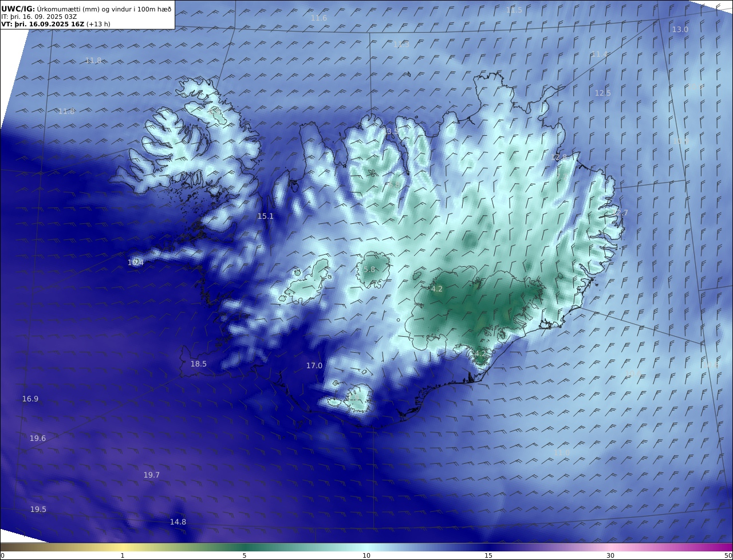Click the 13.0 value in the top-right
This screenshot has width=733, height=560.
coord(680,29)
